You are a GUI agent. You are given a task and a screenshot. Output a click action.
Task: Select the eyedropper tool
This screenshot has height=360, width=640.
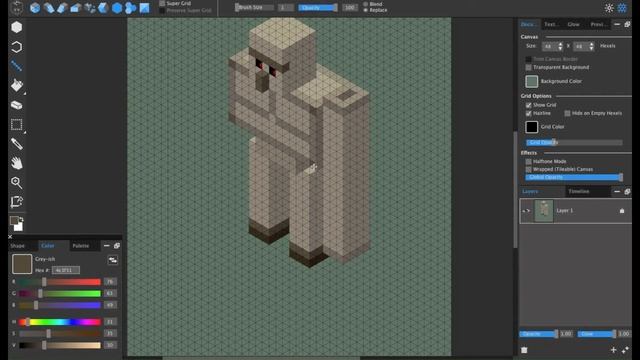coord(16,144)
